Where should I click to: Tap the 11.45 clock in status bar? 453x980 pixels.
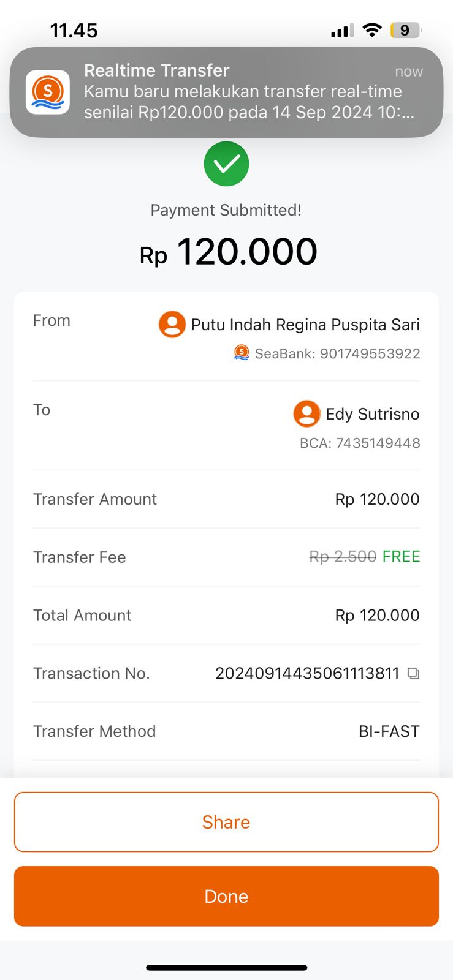point(74,31)
